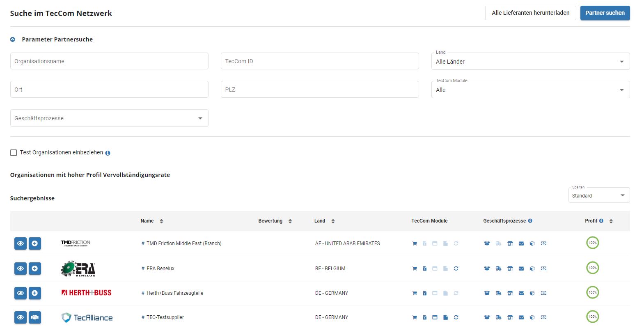
Task: Focus the Organisationsname input field
Action: pos(109,61)
